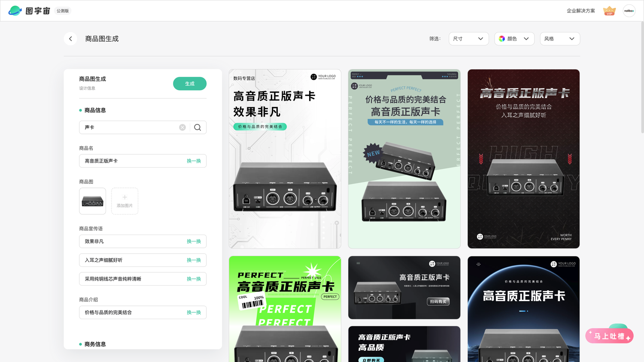Viewport: 644px width, 362px height.
Task: Open the dark red HIGH QUALITY poster
Action: point(524,159)
